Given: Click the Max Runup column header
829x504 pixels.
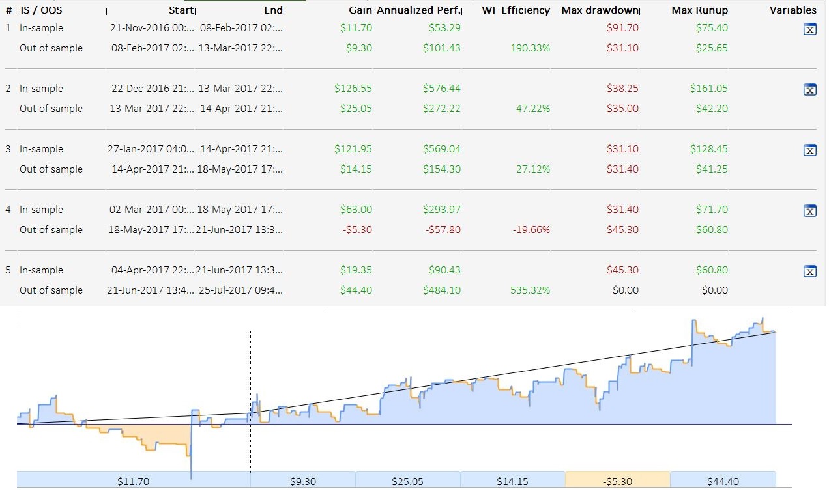Looking at the screenshot, I should (x=699, y=10).
